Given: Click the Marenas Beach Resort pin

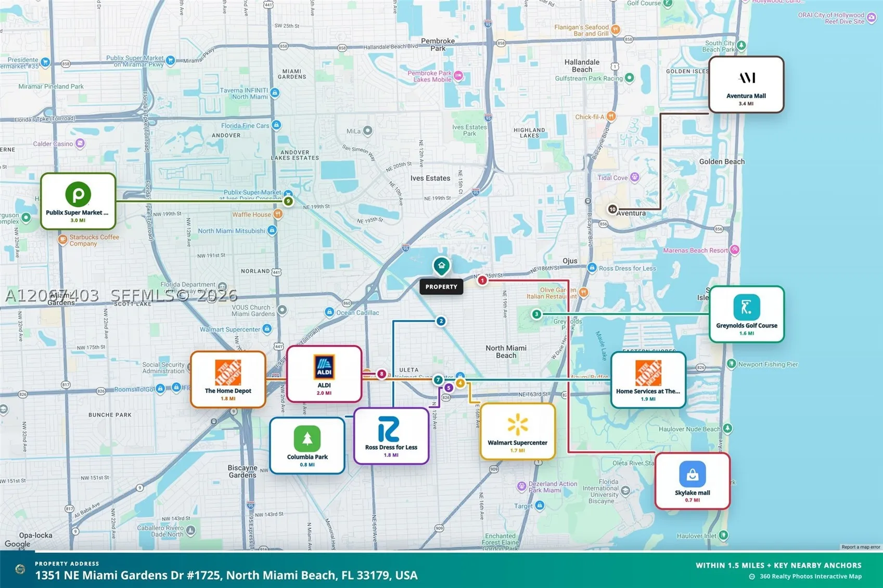Looking at the screenshot, I should pyautogui.click(x=734, y=250).
